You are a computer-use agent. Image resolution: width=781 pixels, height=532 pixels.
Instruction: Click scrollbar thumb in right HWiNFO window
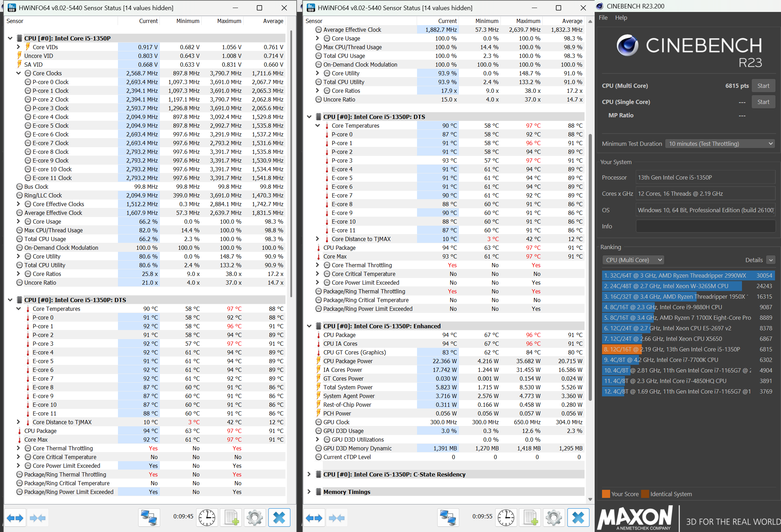click(590, 267)
